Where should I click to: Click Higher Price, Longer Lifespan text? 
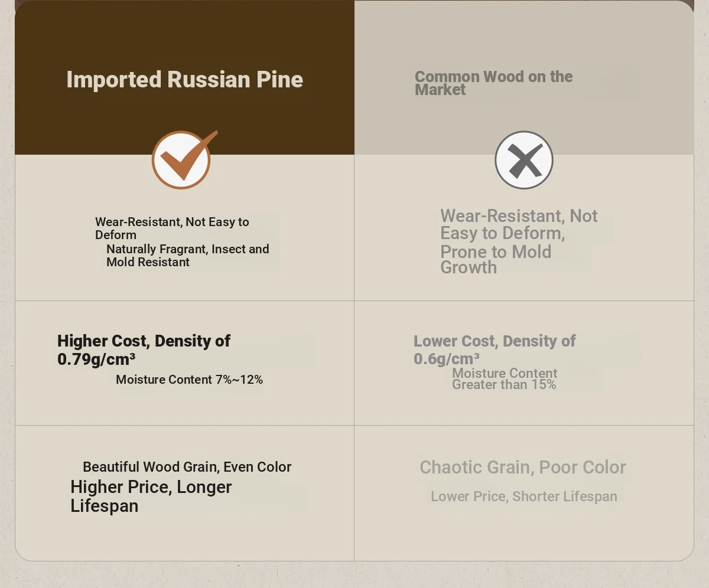[x=151, y=496]
